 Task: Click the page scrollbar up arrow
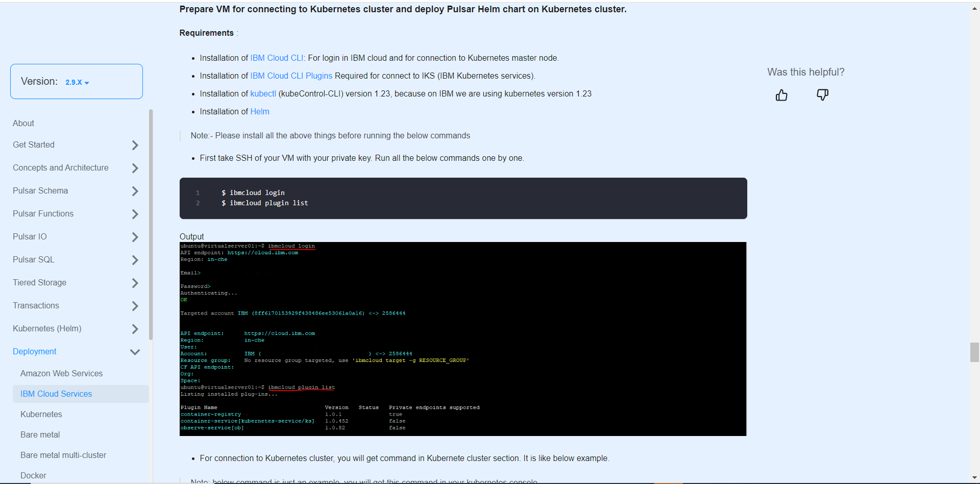[974, 9]
